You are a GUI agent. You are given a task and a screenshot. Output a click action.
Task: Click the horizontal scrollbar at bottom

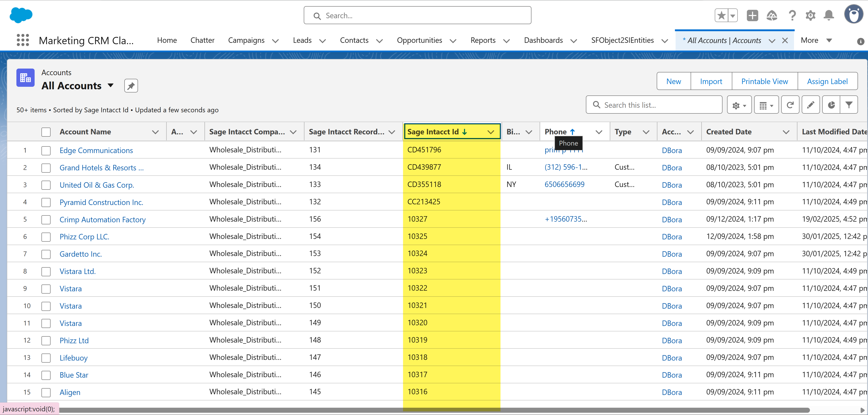[433, 410]
